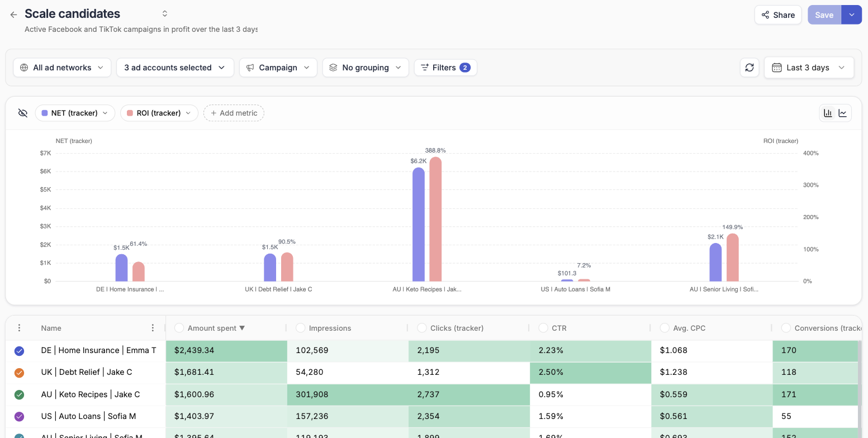Viewport: 868px width, 438px height.
Task: Open the table options menu left of Name
Action: click(19, 328)
